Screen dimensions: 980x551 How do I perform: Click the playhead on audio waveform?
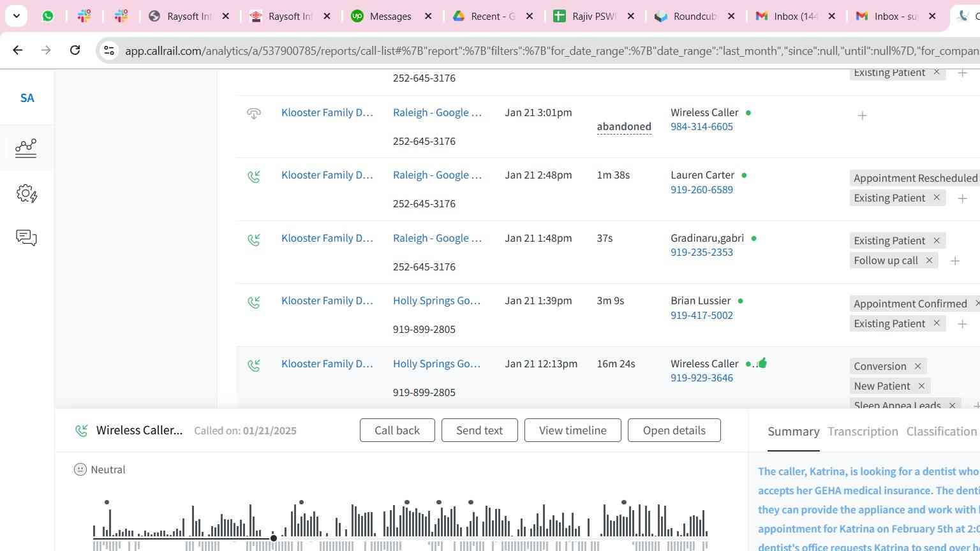tap(274, 538)
